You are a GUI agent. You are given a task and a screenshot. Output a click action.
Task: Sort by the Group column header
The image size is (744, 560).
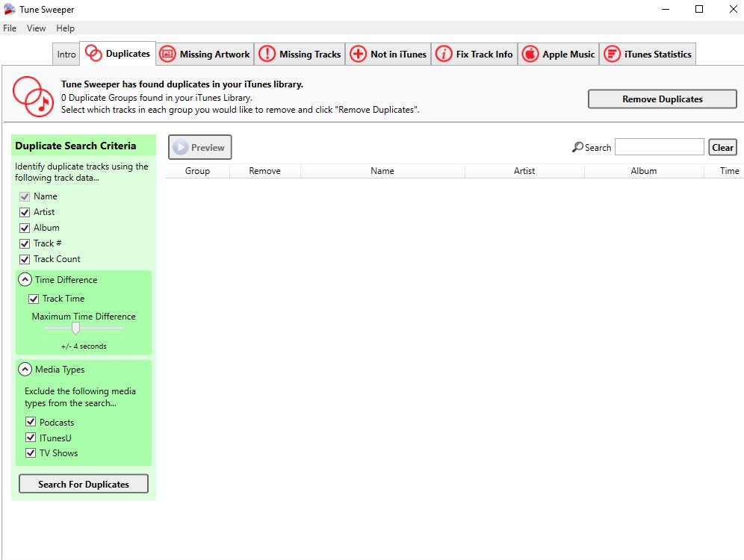(x=197, y=171)
